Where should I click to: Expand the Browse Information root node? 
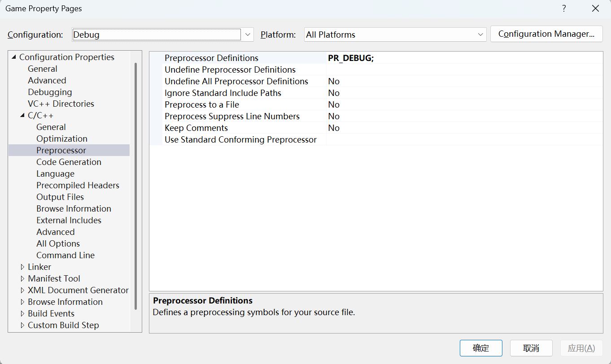pos(22,302)
